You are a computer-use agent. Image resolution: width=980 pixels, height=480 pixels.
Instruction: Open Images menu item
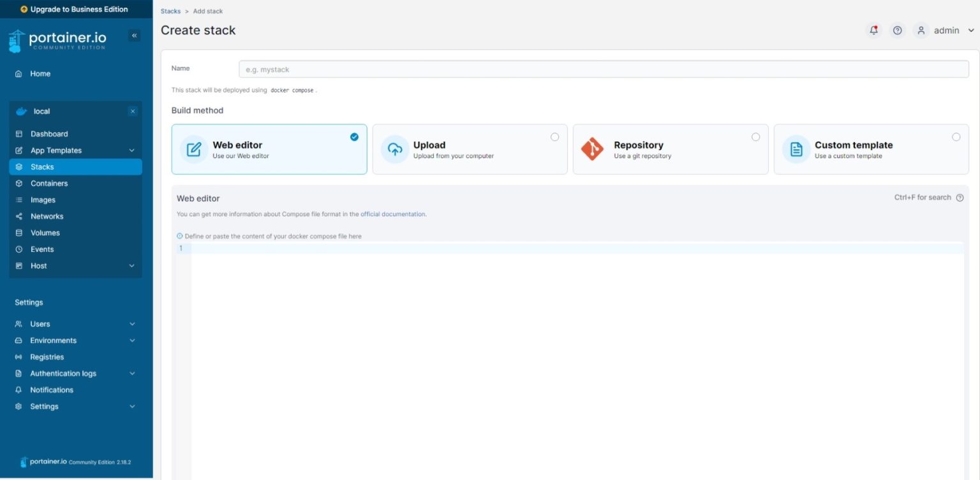pos(75,200)
